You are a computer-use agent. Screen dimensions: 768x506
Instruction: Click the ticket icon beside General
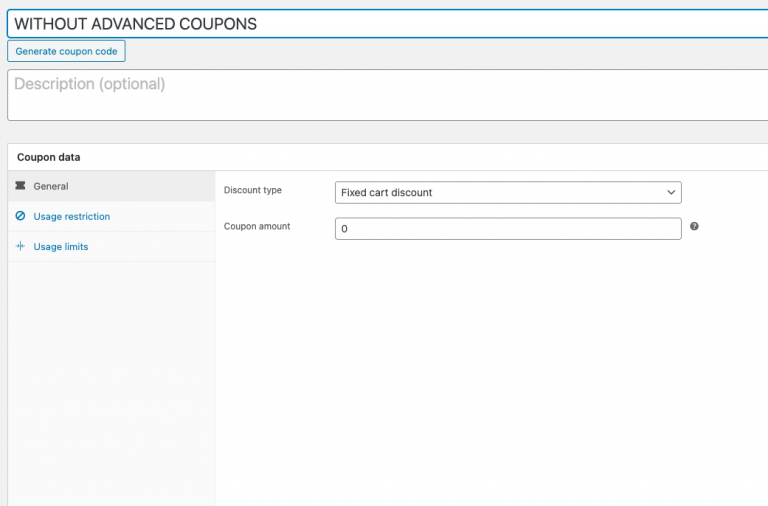(20, 186)
